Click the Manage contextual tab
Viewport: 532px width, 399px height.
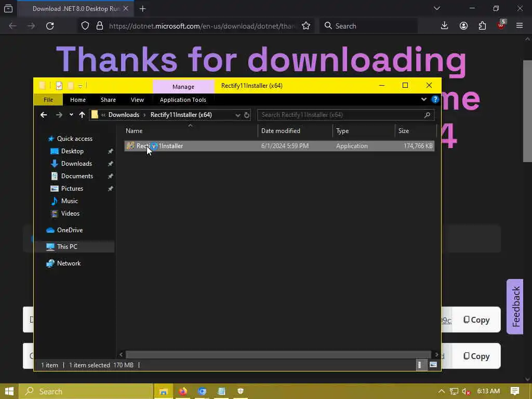coord(183,87)
